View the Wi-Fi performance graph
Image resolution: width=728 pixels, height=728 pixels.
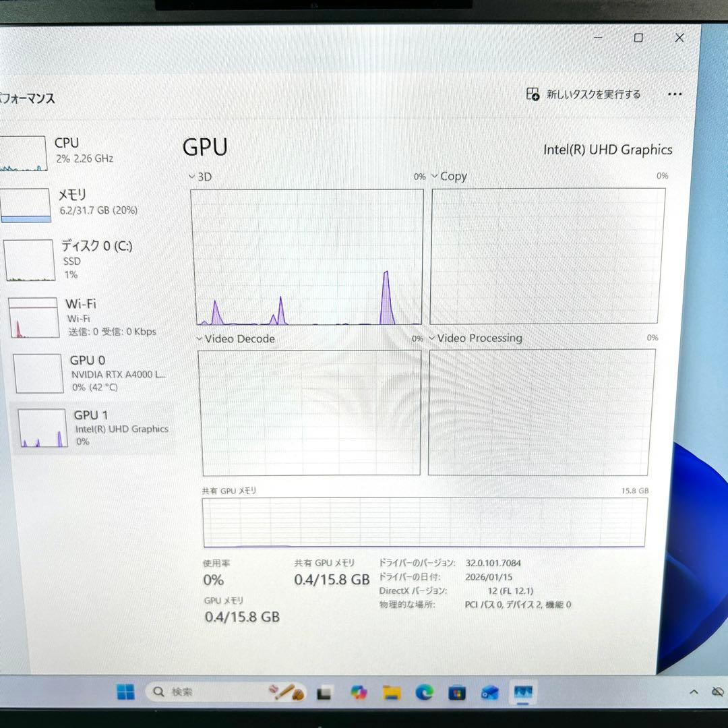click(x=80, y=315)
